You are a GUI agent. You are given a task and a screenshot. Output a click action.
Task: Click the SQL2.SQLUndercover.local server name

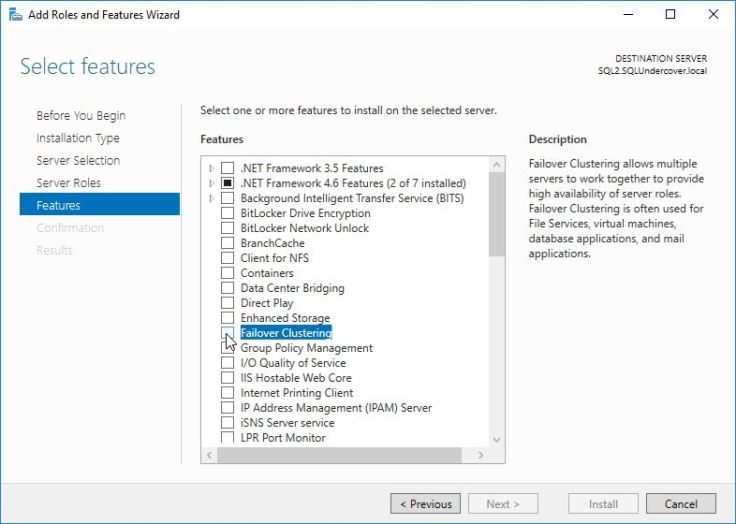point(652,71)
